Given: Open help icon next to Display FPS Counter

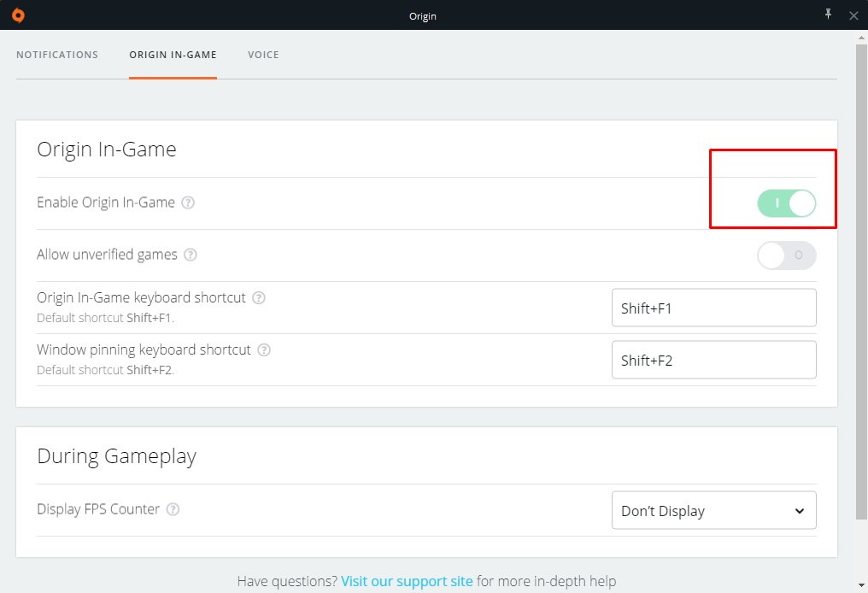Looking at the screenshot, I should [x=173, y=509].
